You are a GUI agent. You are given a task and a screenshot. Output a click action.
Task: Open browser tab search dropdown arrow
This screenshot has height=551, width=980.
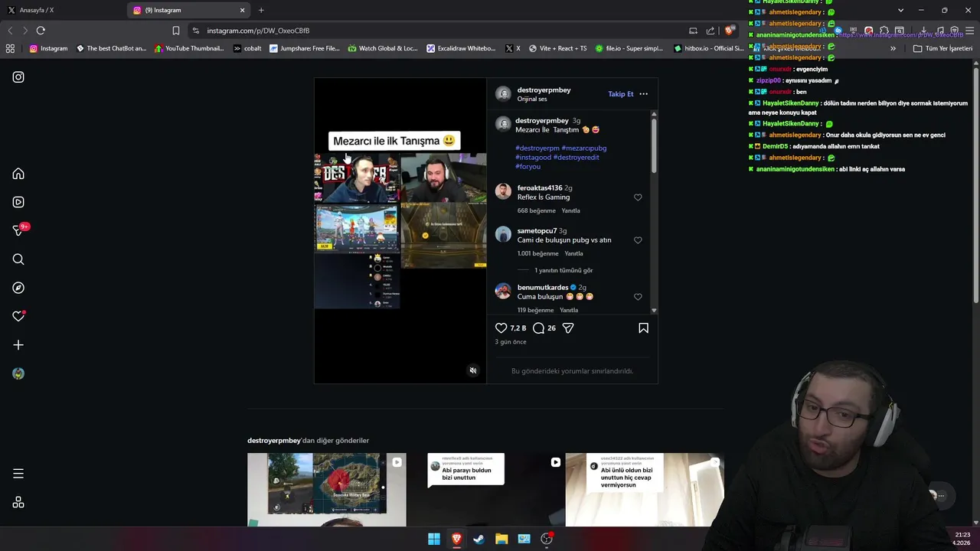click(x=901, y=10)
